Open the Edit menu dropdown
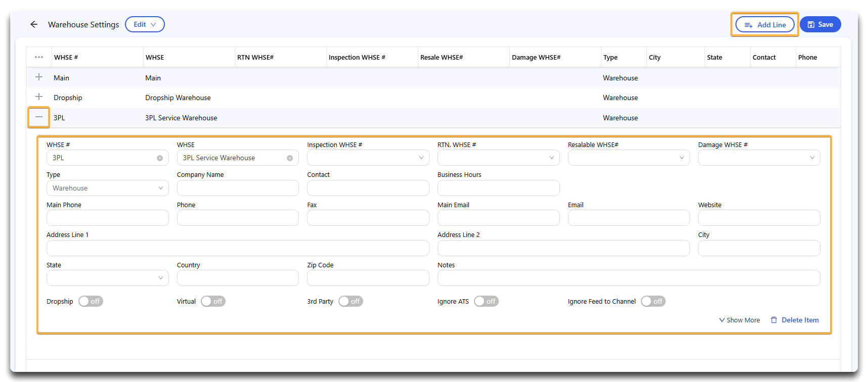Viewport: 868px width, 382px height. [x=145, y=24]
